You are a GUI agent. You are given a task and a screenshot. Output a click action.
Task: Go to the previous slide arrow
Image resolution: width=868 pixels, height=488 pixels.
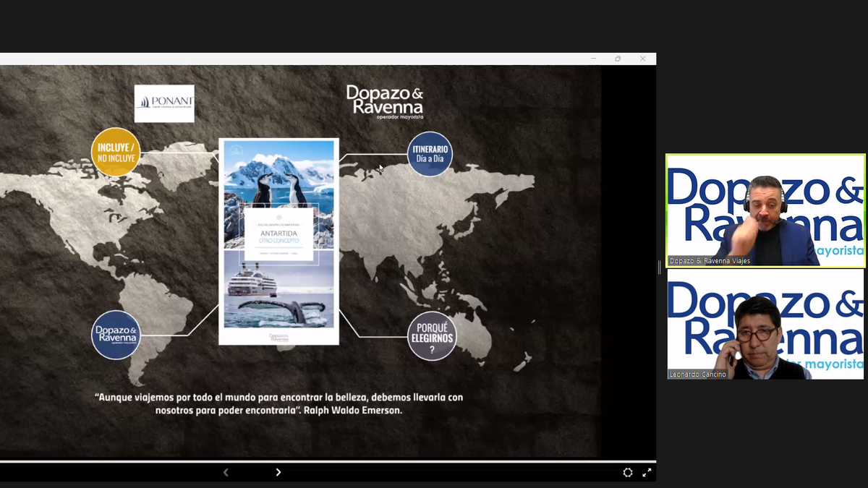point(226,472)
